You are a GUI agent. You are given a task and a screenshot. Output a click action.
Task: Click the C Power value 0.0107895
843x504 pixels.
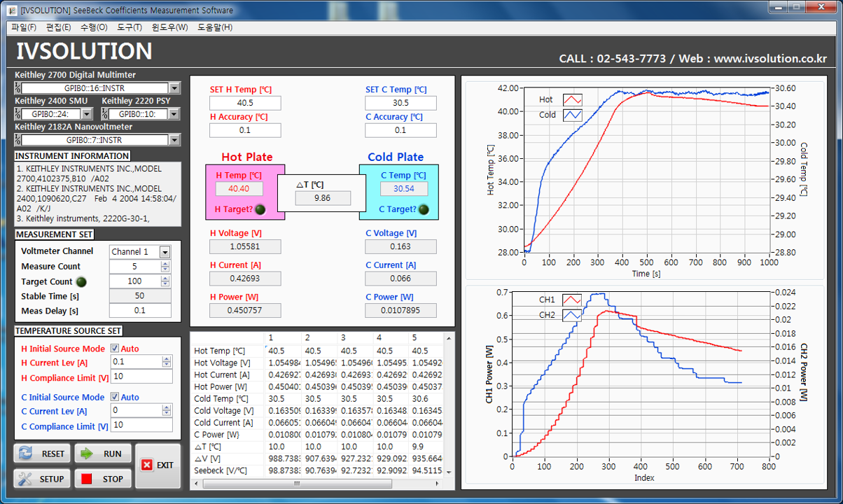[400, 310]
